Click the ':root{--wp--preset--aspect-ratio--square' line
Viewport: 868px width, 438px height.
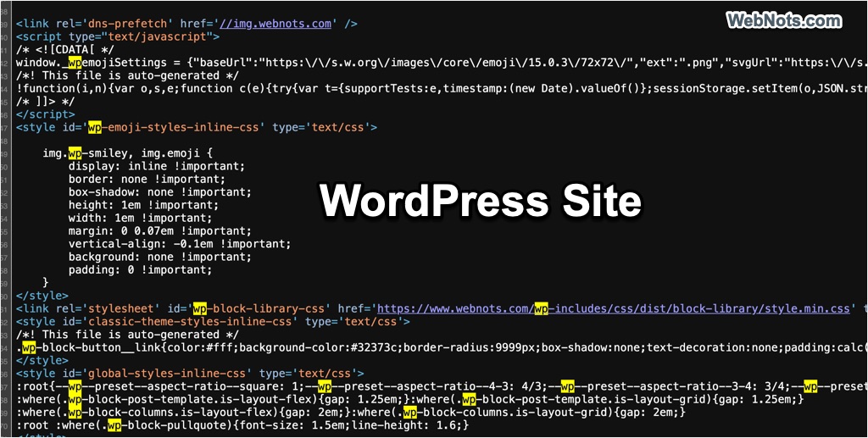point(442,386)
